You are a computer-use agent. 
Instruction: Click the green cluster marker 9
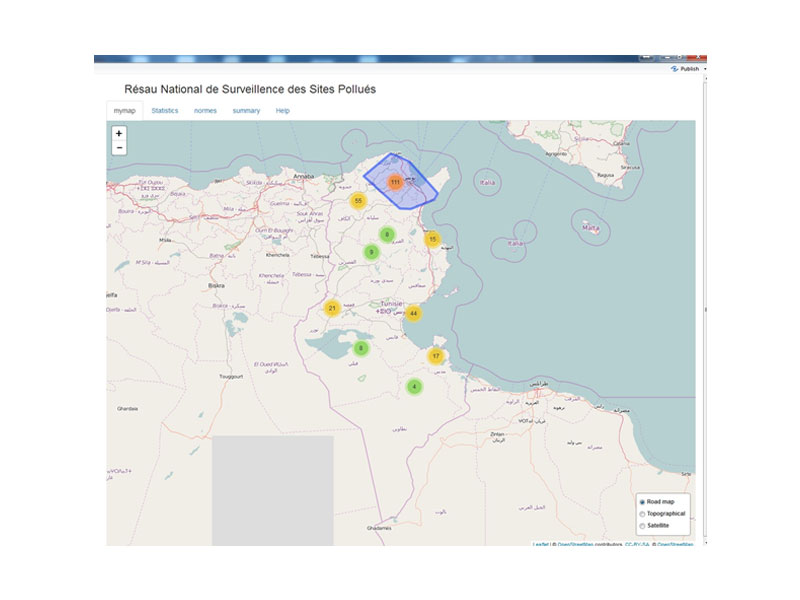click(x=371, y=252)
